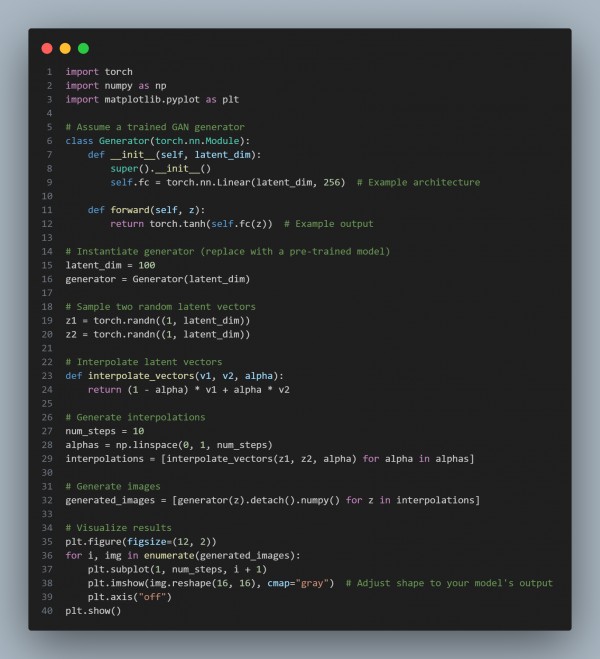
Task: Click the yellow minimize dot
Action: [x=65, y=48]
